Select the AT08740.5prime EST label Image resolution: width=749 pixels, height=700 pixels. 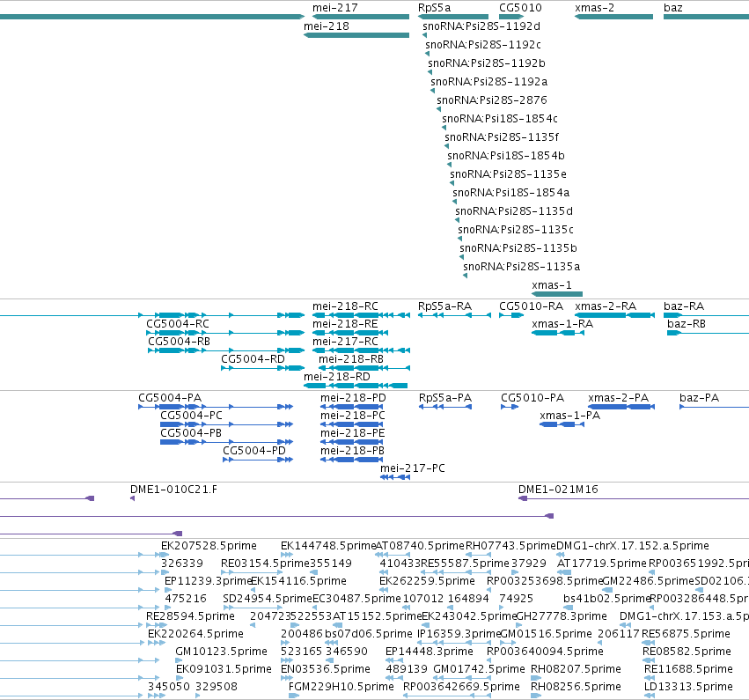click(x=421, y=546)
